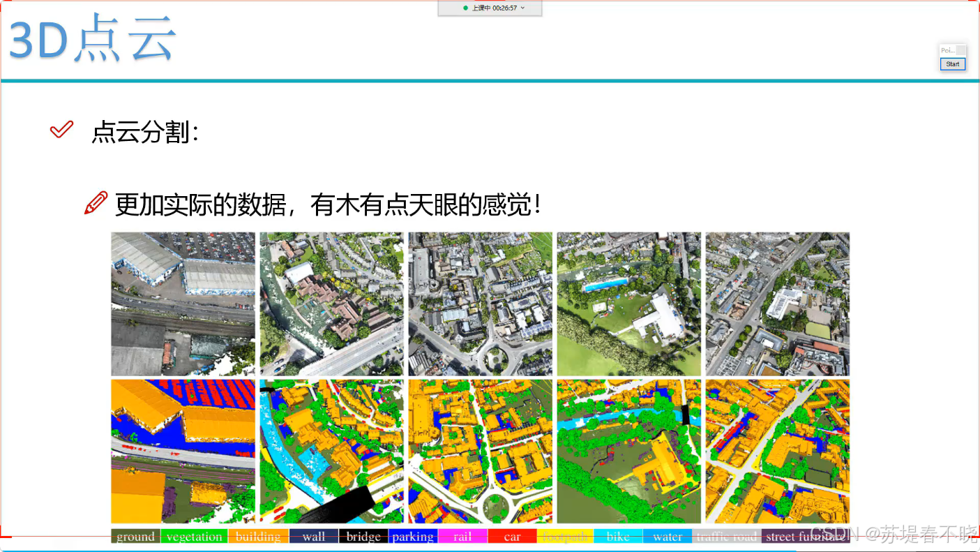980x552 pixels.
Task: Open the aerial photo of warehouse and parking lot
Action: [x=183, y=304]
